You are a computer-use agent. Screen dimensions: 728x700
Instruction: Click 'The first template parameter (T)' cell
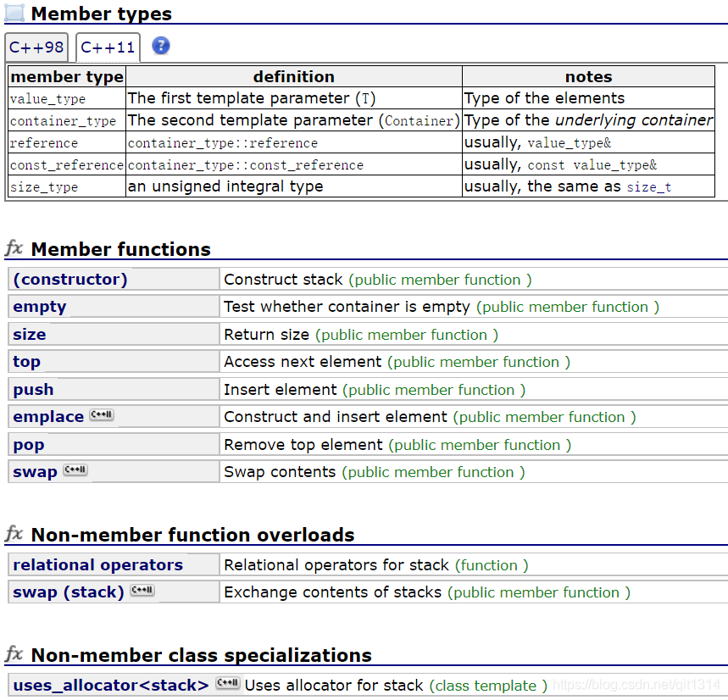click(x=294, y=98)
